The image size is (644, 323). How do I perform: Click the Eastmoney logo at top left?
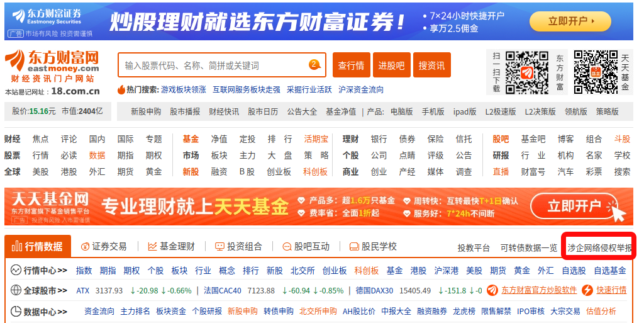(52, 66)
